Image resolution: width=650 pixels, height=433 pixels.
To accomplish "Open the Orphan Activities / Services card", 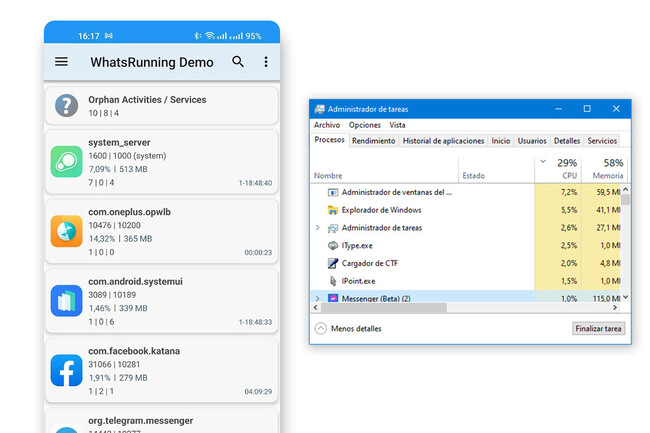I will [x=161, y=105].
